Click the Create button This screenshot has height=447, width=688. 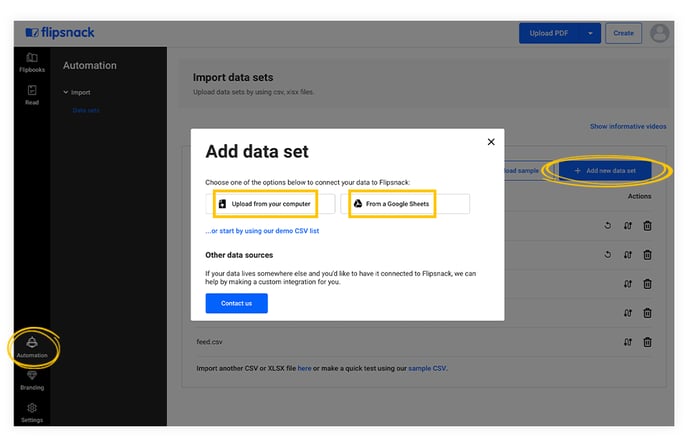click(624, 33)
